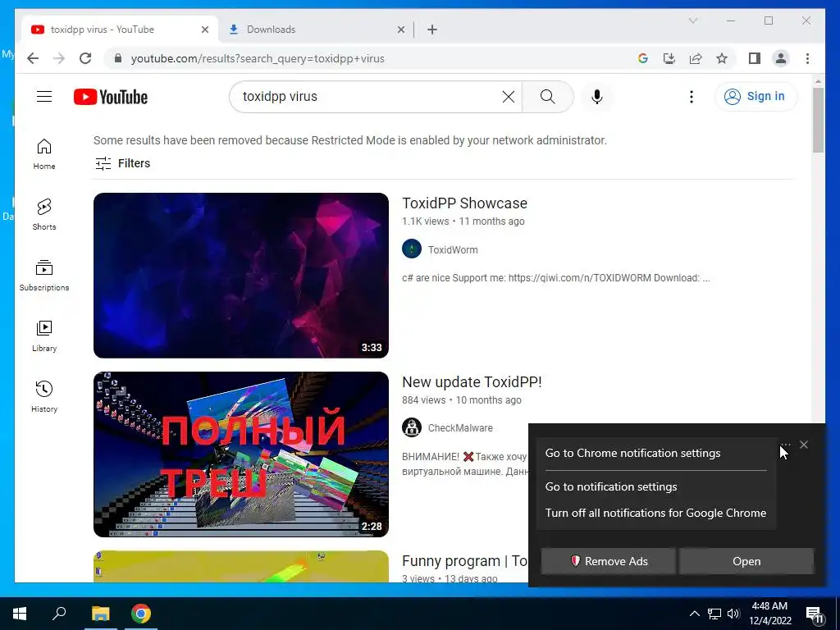
Task: Open Windows taskbar search
Action: (59, 614)
